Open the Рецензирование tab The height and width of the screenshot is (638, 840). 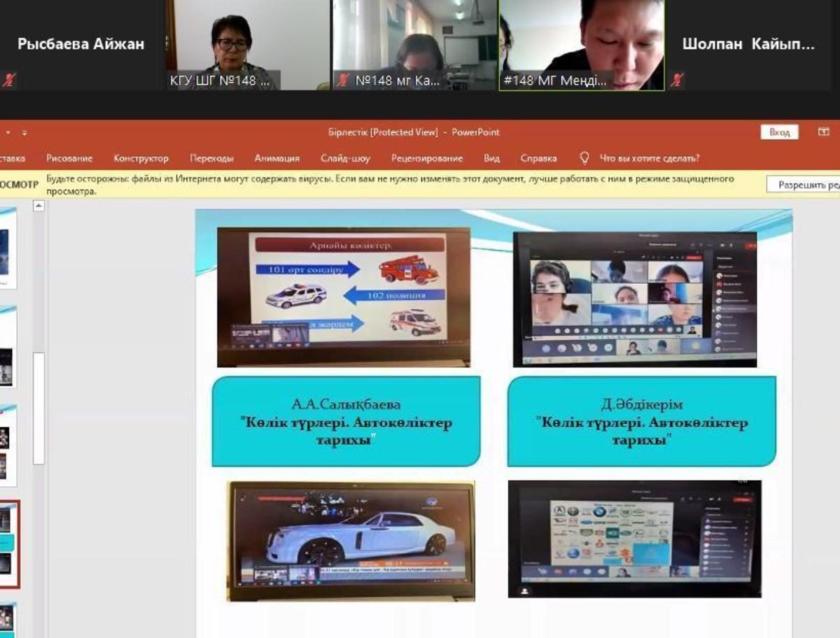tap(427, 158)
